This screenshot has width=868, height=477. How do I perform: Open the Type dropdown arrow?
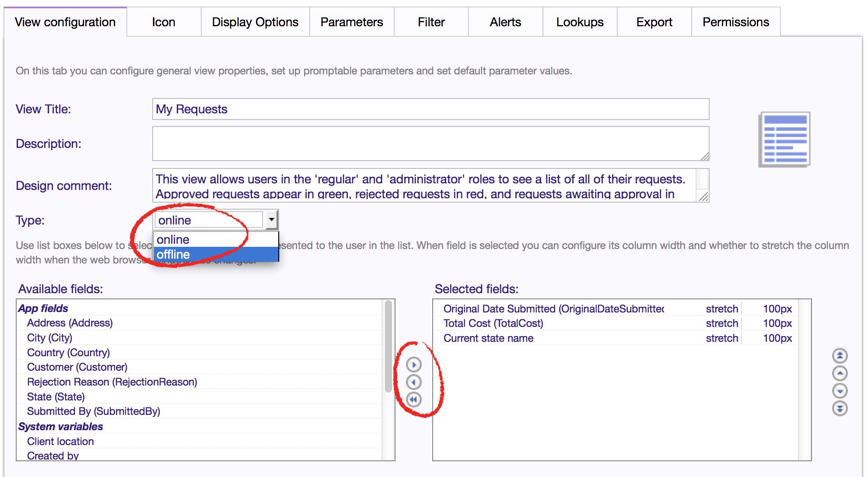click(x=272, y=220)
